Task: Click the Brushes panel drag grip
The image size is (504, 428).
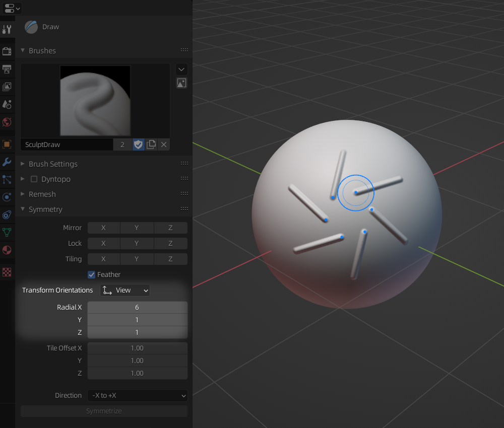Action: (184, 50)
